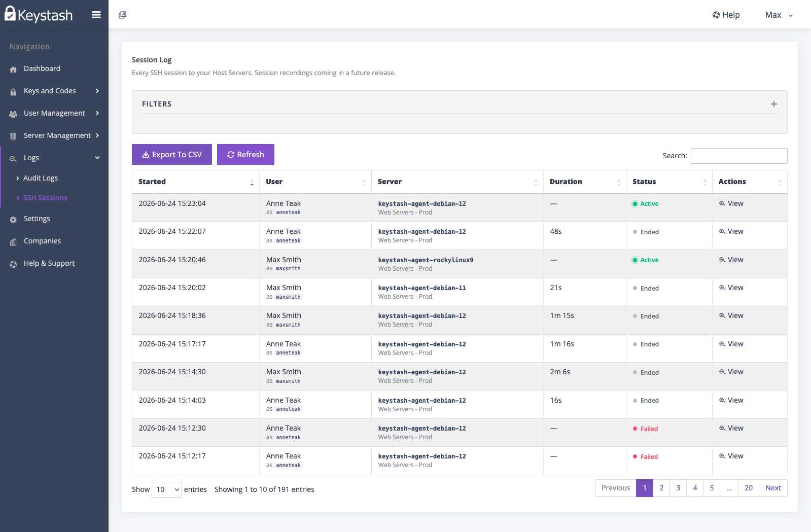Sort table by Status column arrows

(x=705, y=182)
